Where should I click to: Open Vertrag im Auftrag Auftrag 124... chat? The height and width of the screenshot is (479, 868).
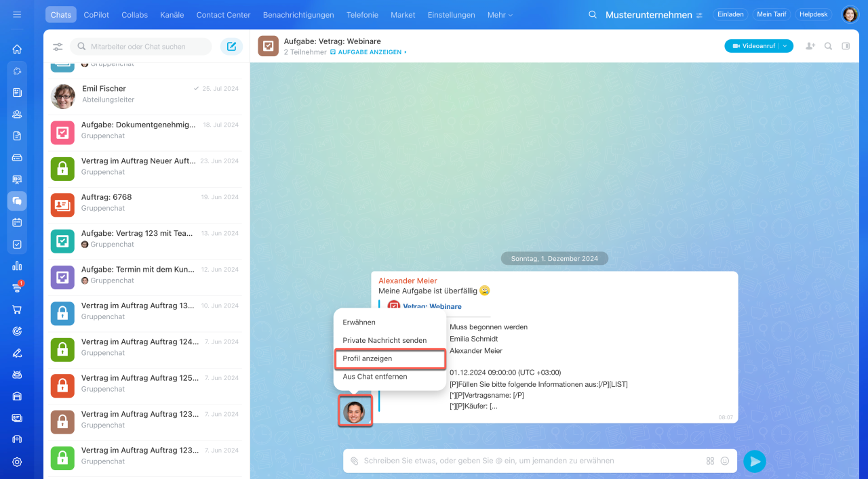coord(146,350)
